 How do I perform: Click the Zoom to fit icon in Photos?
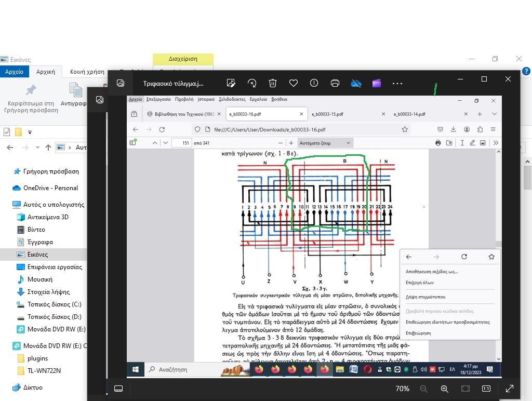(465, 389)
